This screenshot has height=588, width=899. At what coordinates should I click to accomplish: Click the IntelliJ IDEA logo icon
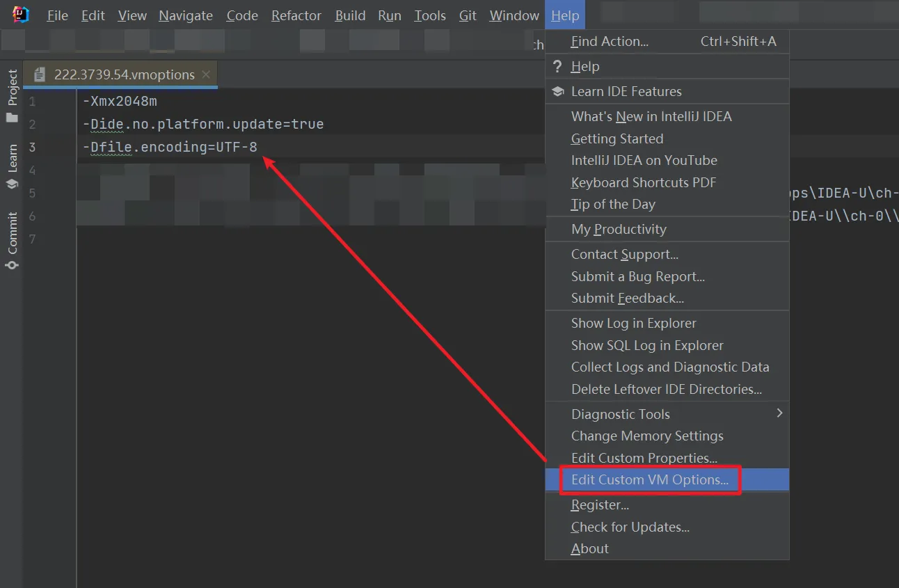(x=20, y=15)
